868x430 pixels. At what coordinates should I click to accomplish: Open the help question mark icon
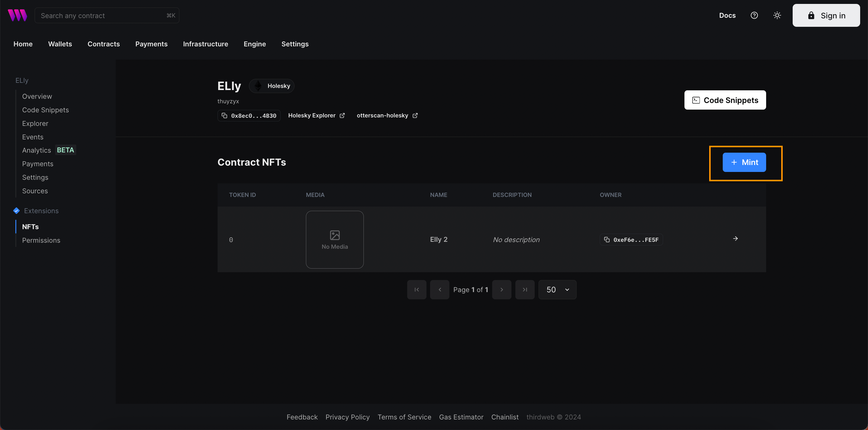coord(754,15)
